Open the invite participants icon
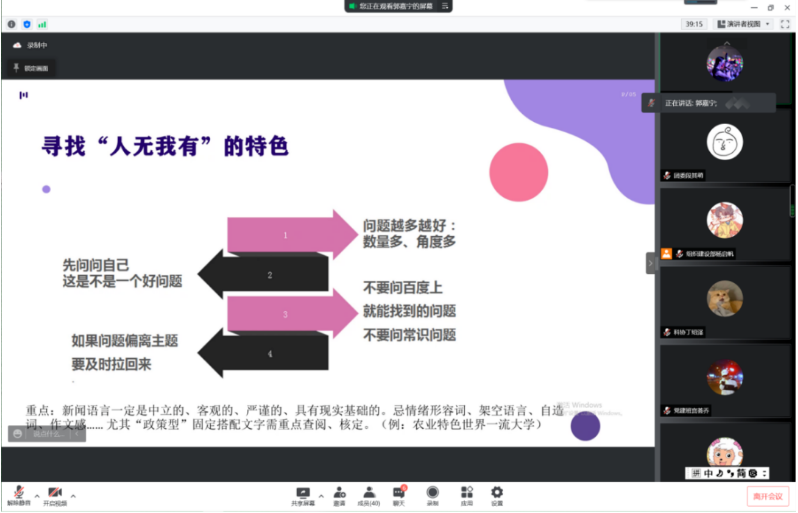Image resolution: width=798 pixels, height=513 pixels. 339,495
